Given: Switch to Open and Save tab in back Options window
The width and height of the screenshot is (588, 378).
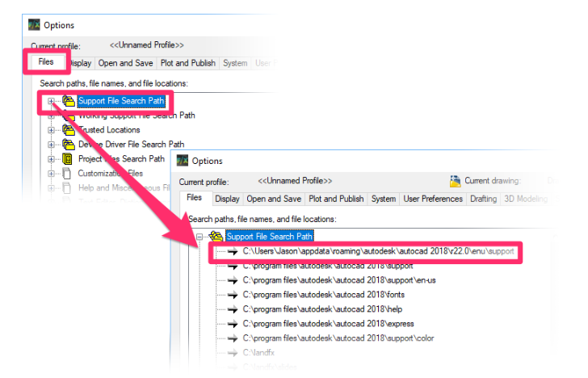Looking at the screenshot, I should [x=125, y=63].
